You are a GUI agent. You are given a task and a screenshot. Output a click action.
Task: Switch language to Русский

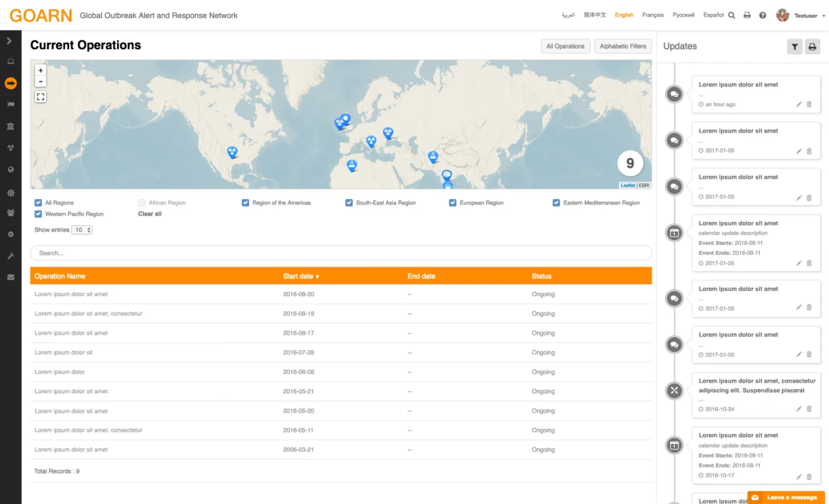pos(683,15)
